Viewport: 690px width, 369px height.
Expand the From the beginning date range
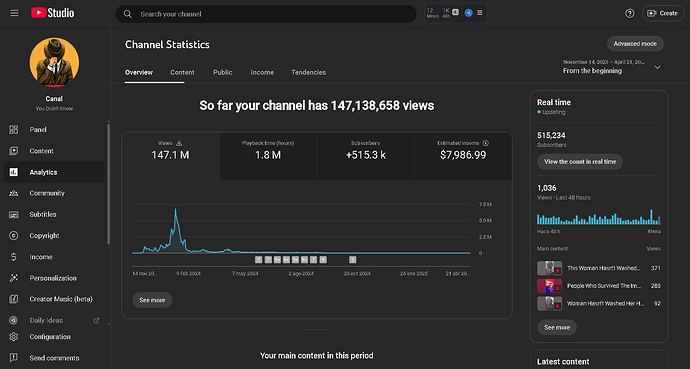612,67
